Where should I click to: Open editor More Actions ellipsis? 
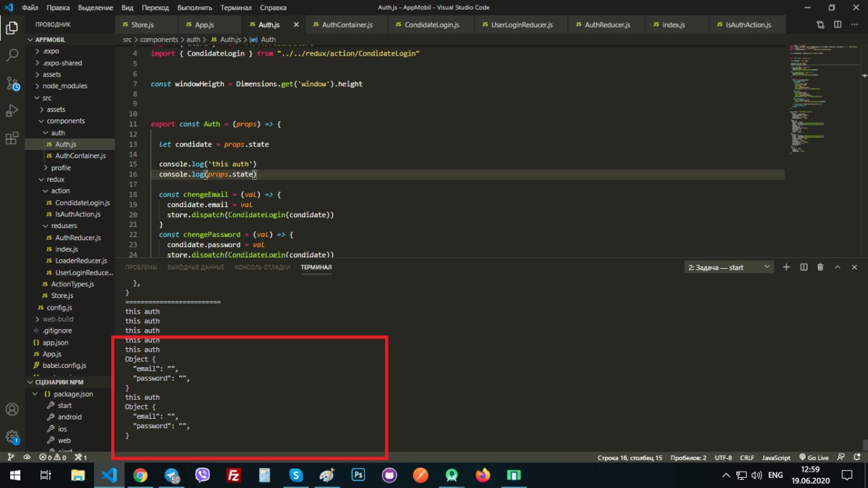pyautogui.click(x=854, y=24)
